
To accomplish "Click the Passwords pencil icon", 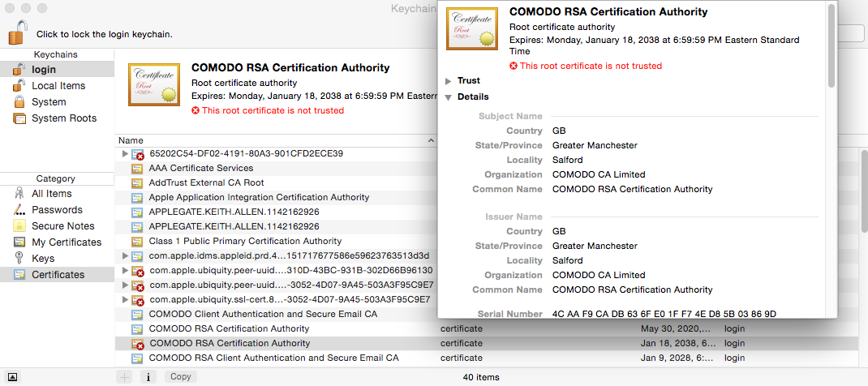I will click(x=19, y=209).
